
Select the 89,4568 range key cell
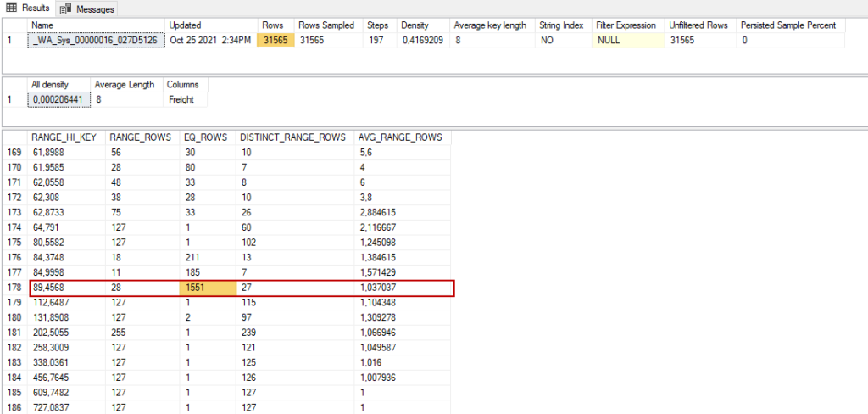(x=66, y=288)
